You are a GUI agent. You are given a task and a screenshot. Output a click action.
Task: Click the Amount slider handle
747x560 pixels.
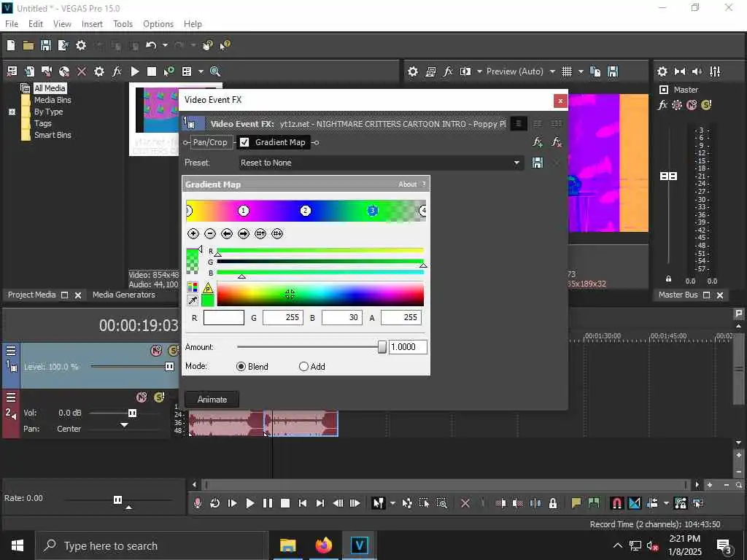382,347
